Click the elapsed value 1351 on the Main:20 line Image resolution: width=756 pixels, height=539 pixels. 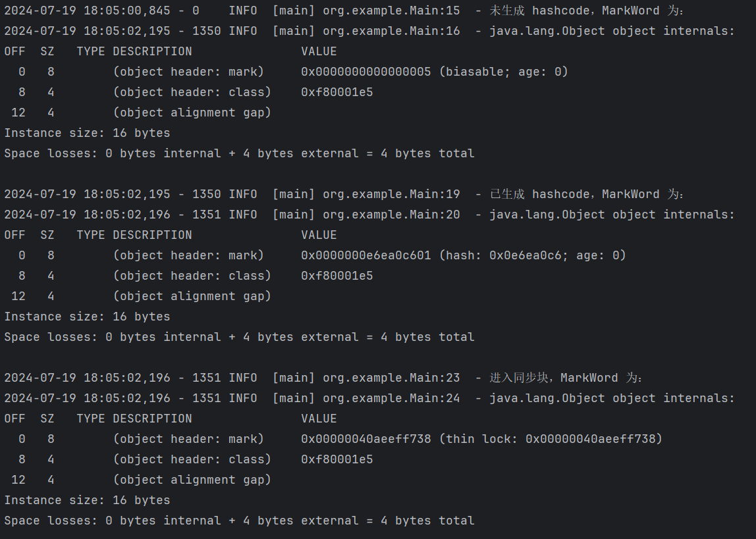pos(207,215)
